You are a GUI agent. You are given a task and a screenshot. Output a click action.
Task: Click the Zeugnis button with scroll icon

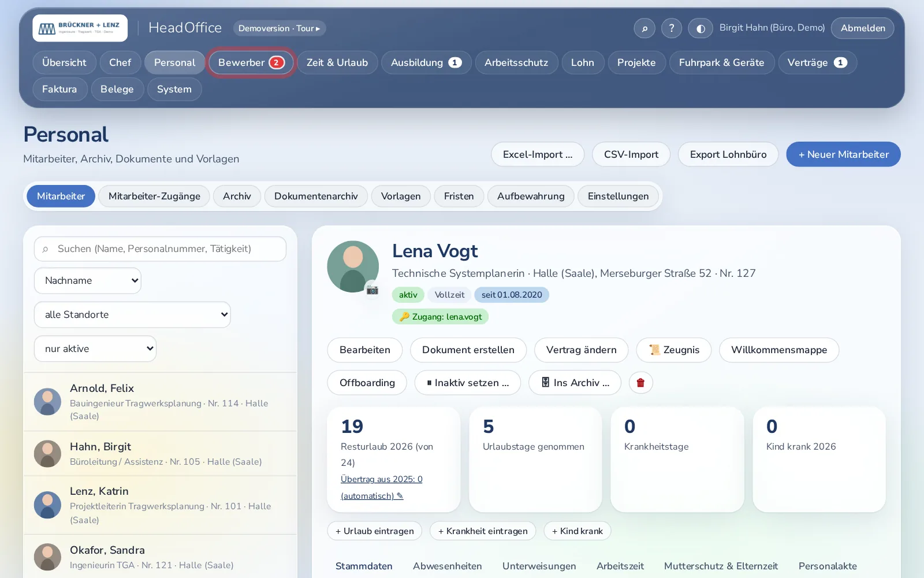point(674,350)
